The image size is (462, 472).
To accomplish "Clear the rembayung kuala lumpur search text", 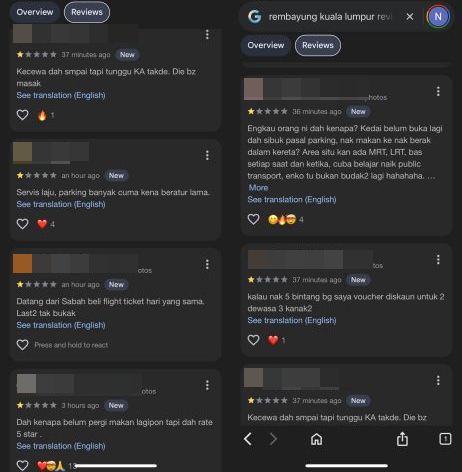I will click(x=410, y=16).
